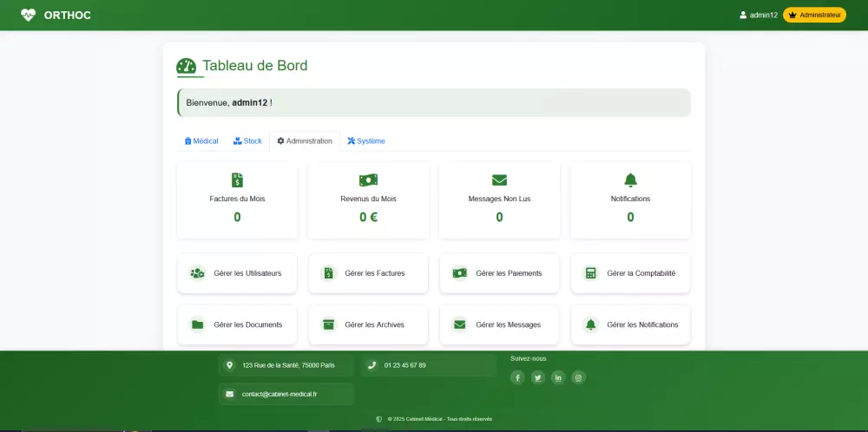
Task: Click the user profile icon beside admin12
Action: [744, 15]
